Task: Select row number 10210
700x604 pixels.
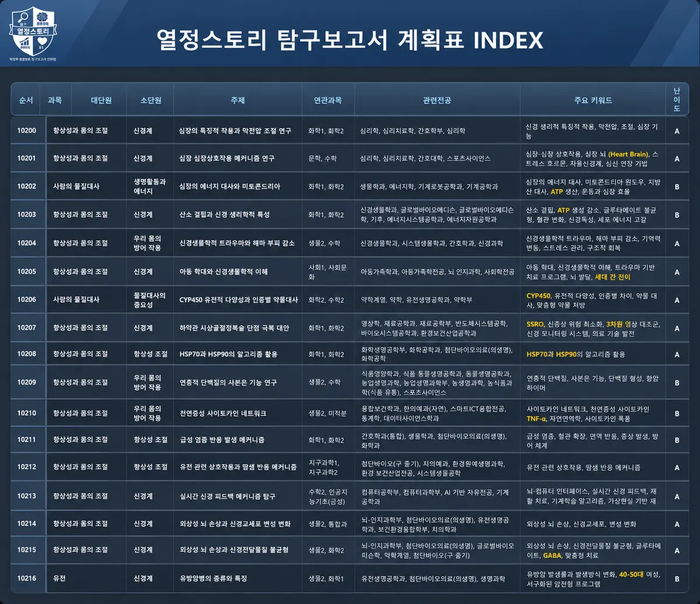Action: [27, 413]
